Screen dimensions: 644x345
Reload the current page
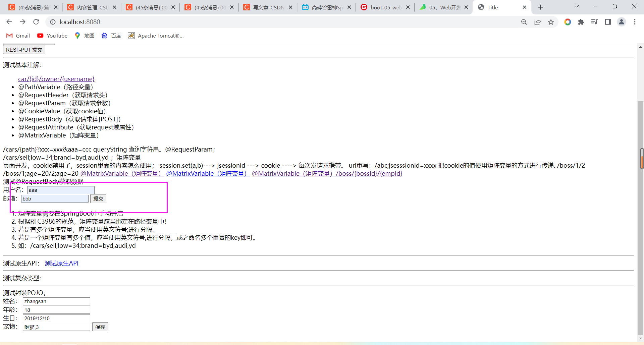click(36, 22)
